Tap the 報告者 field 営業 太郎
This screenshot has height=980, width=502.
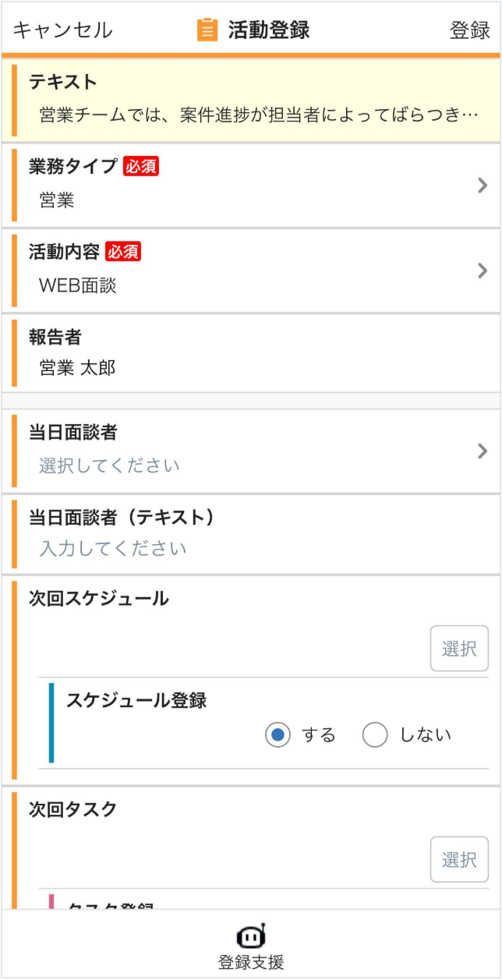pos(77,368)
